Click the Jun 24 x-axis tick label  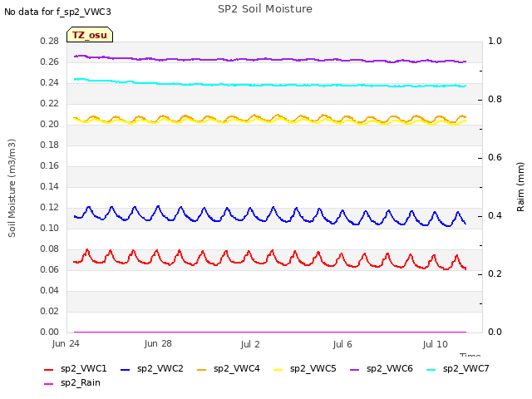66,343
